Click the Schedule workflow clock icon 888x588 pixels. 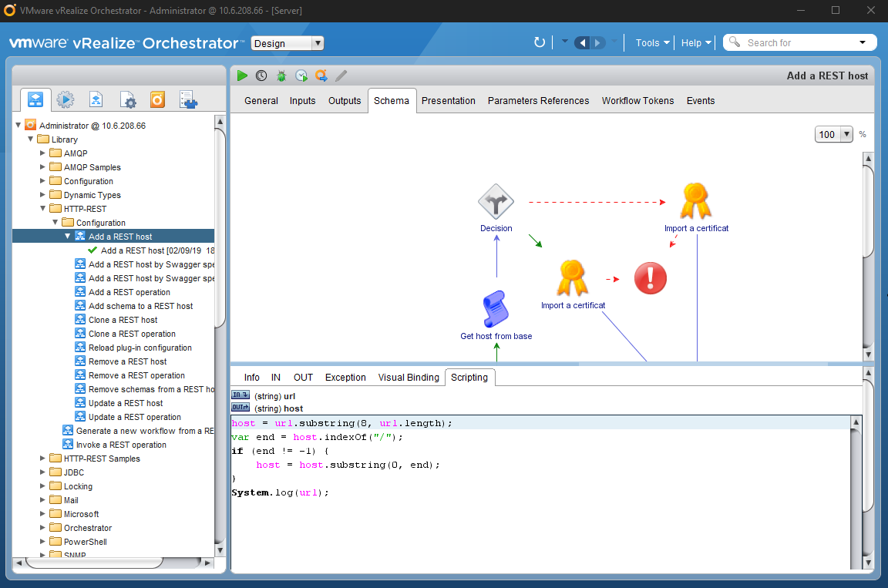click(262, 76)
